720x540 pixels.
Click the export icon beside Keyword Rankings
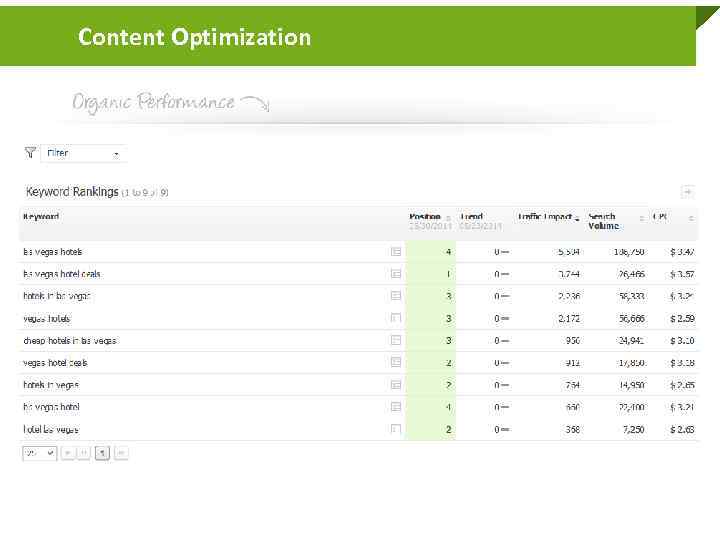coord(687,191)
